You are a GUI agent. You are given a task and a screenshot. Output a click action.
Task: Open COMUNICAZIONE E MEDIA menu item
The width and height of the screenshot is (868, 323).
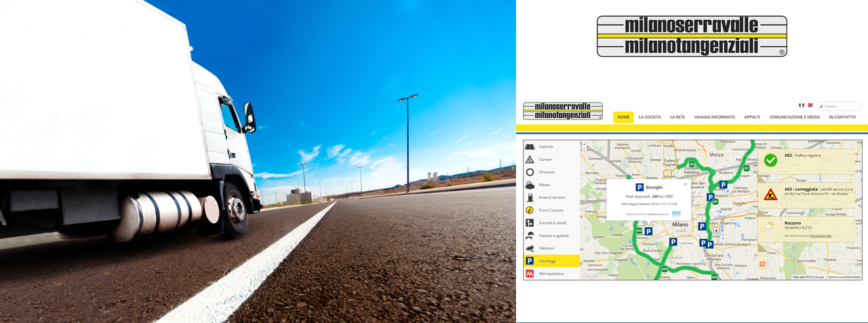pyautogui.click(x=794, y=117)
